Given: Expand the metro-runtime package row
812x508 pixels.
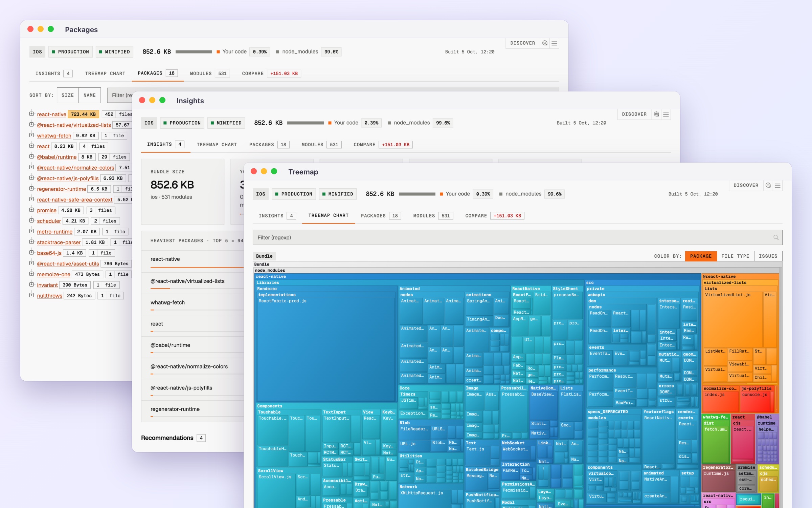Looking at the screenshot, I should tap(31, 231).
